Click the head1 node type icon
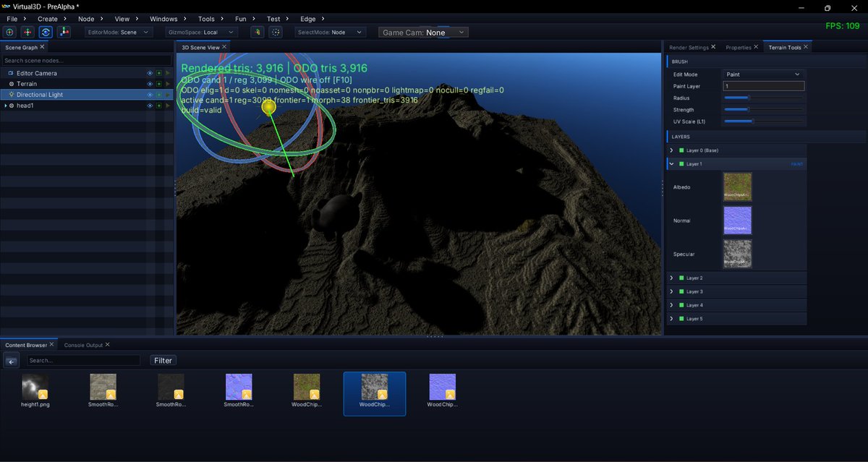Viewport: 868px width, 462px height. [11, 106]
